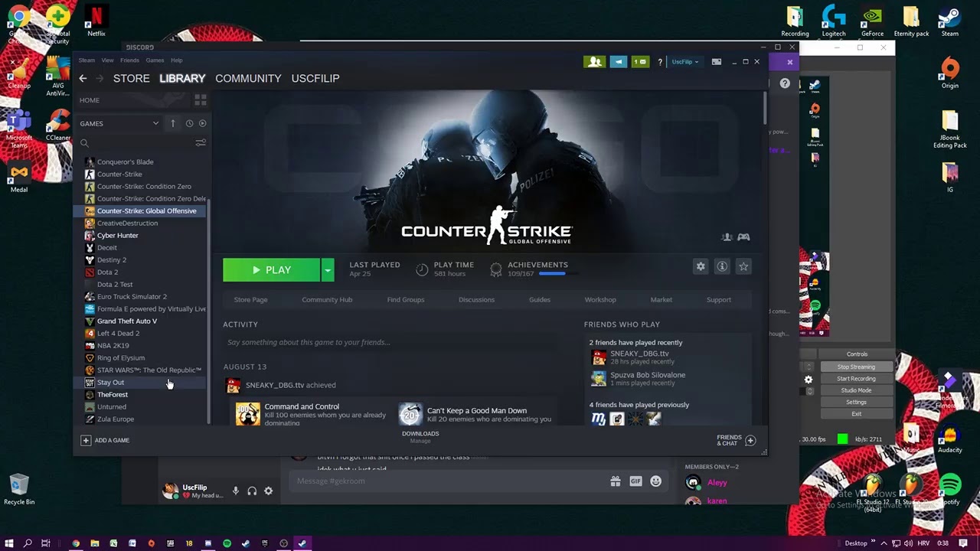The height and width of the screenshot is (551, 980).
Task: Switch library to grid collections view
Action: coord(201,100)
